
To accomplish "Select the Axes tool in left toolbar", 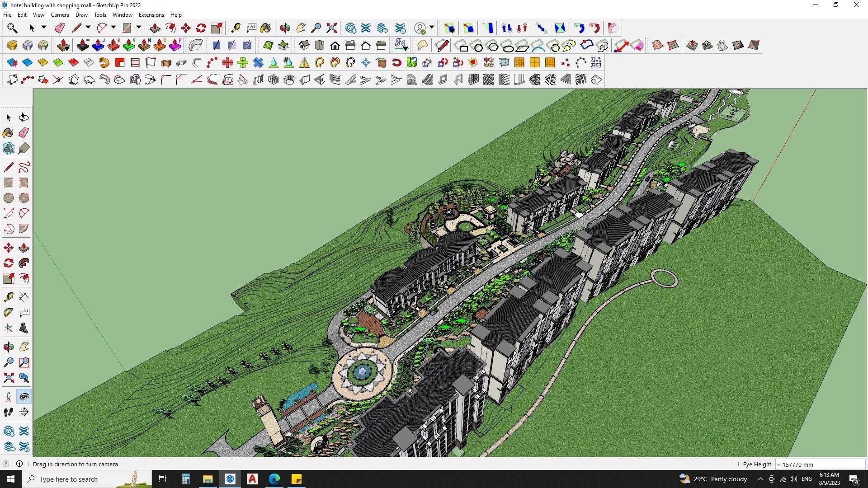I will (9, 328).
